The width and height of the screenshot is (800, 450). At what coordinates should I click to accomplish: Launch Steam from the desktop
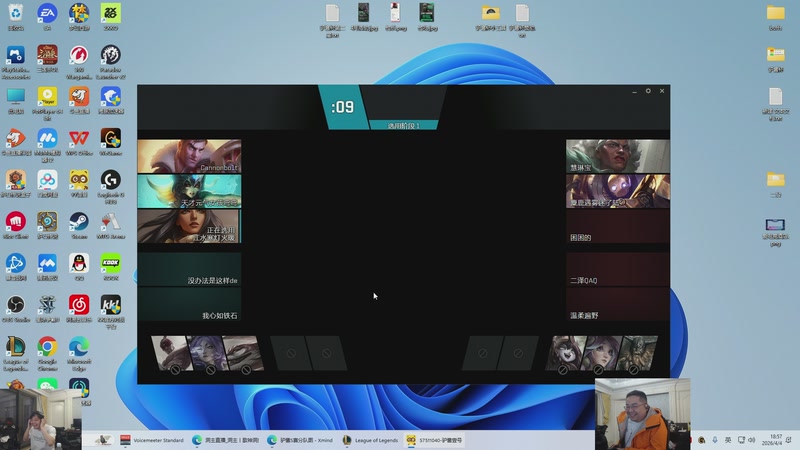coord(79,225)
